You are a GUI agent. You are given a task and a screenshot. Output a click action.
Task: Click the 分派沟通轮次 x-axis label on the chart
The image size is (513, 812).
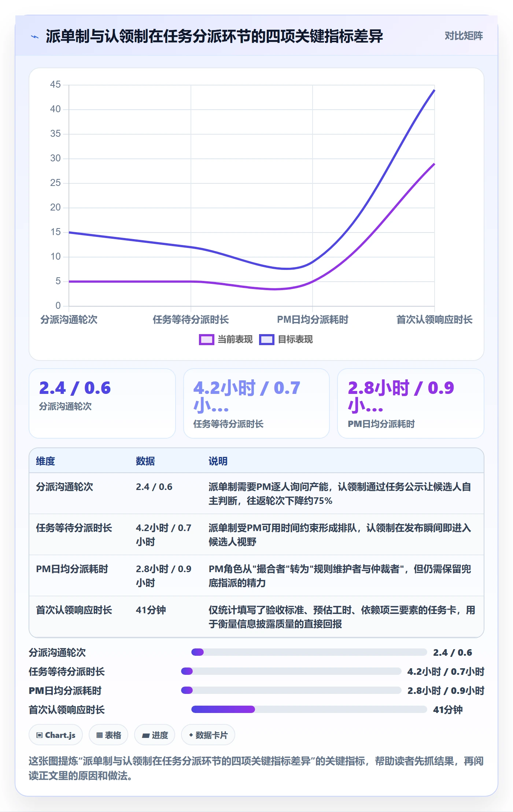(x=69, y=319)
